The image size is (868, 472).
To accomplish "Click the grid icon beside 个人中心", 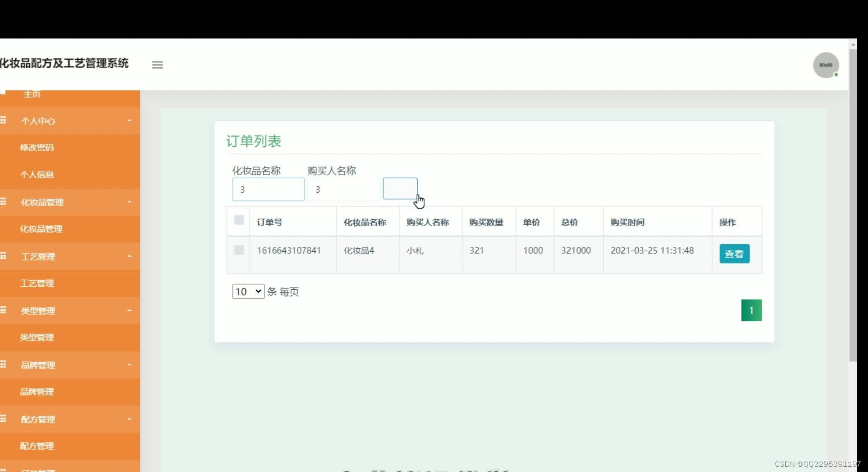I will tap(3, 120).
